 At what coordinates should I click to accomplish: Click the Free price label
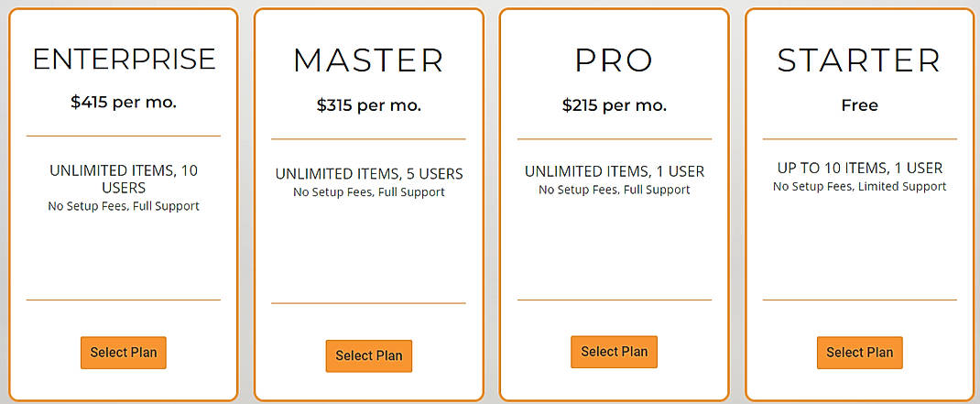pyautogui.click(x=860, y=105)
